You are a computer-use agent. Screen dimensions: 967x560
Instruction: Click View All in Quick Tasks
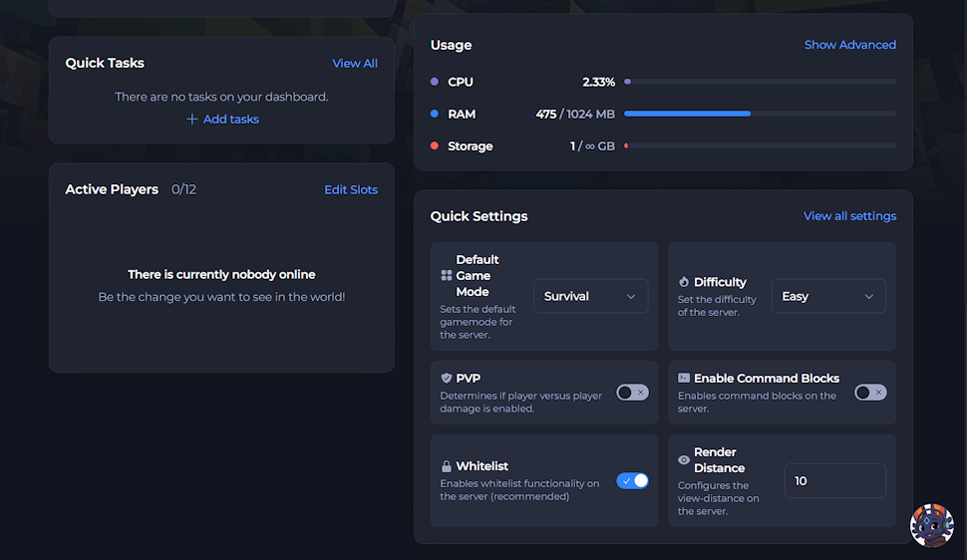click(x=355, y=64)
